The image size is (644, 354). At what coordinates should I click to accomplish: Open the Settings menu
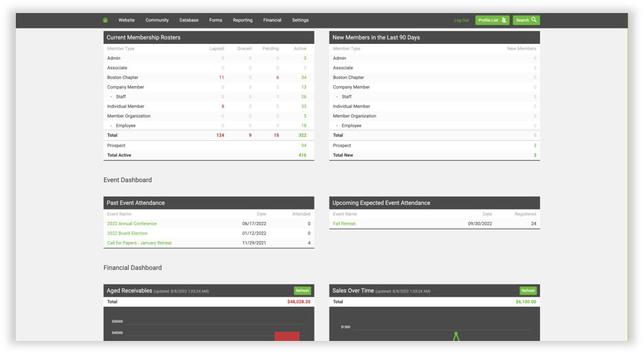pos(300,21)
